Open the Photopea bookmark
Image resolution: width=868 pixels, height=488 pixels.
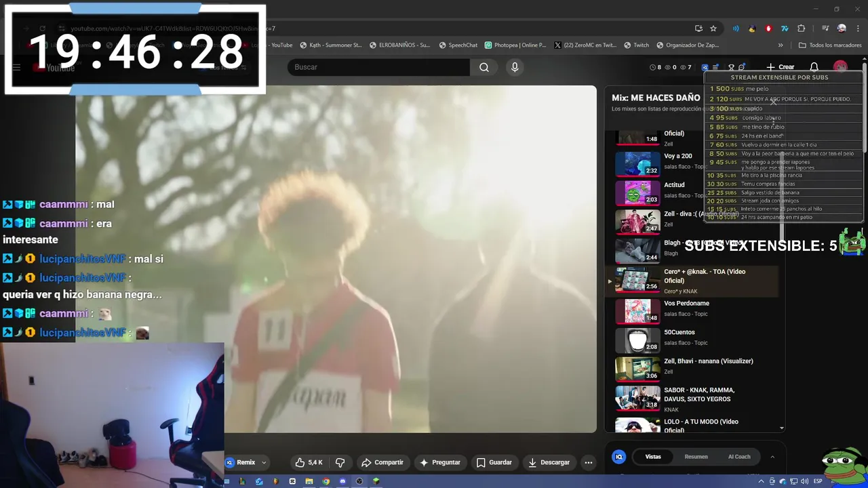tap(515, 45)
